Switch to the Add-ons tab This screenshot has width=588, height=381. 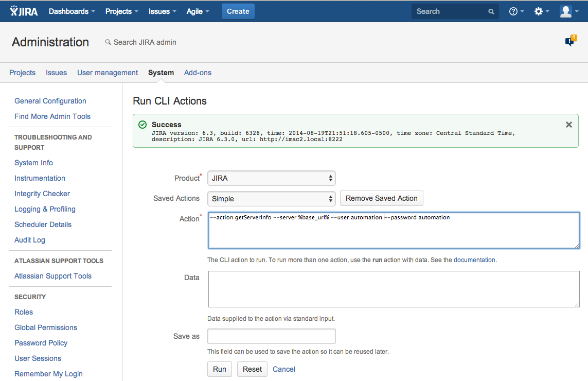pos(198,73)
